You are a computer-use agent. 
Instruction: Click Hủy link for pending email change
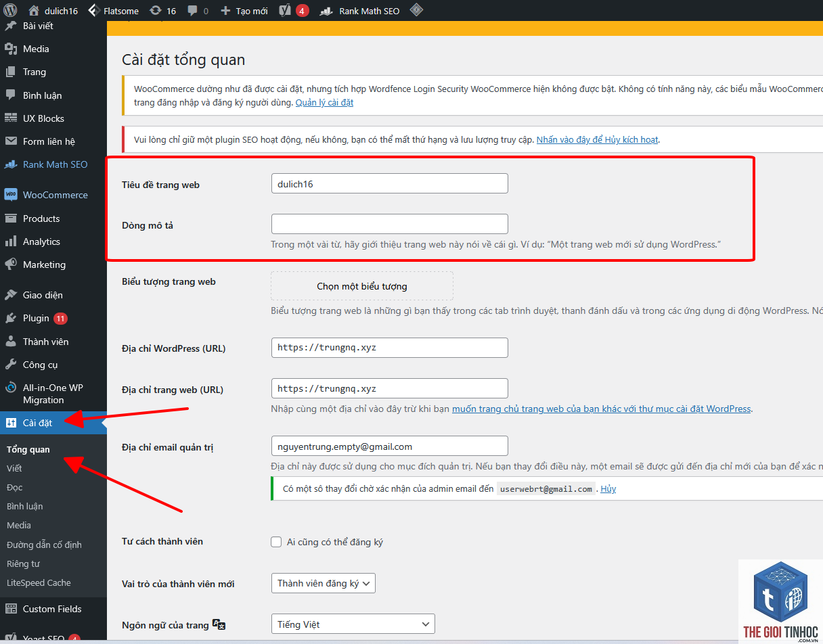coord(608,488)
